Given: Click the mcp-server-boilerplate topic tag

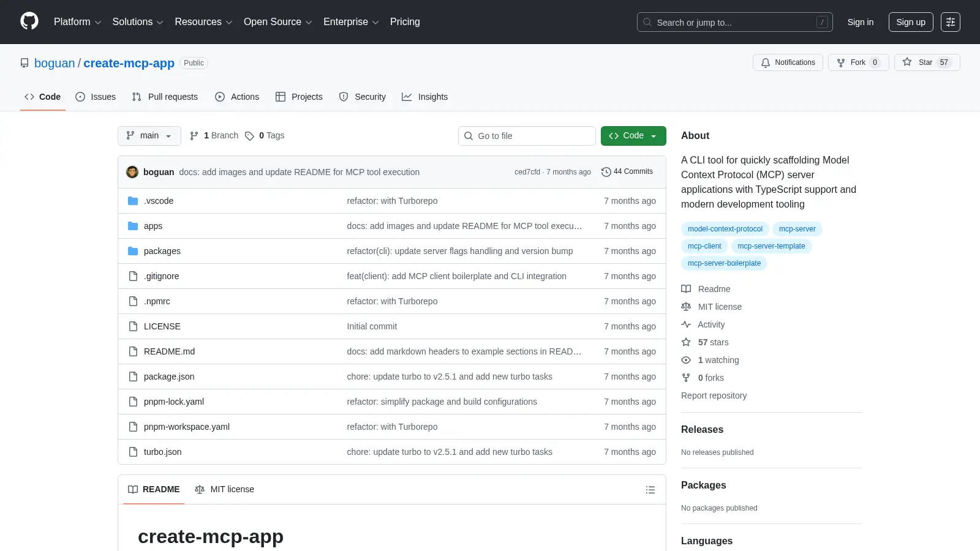Looking at the screenshot, I should [724, 263].
